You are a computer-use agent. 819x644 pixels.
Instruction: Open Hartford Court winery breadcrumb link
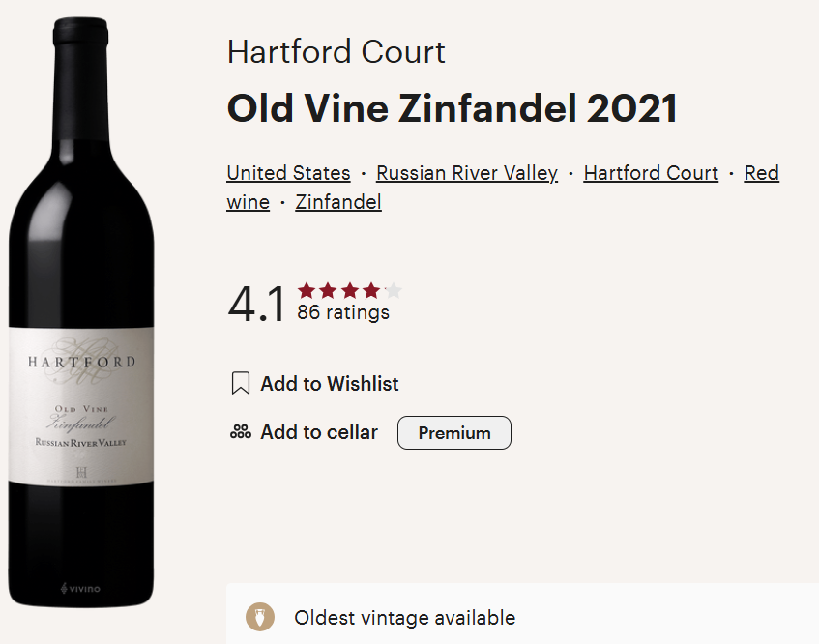pos(651,173)
